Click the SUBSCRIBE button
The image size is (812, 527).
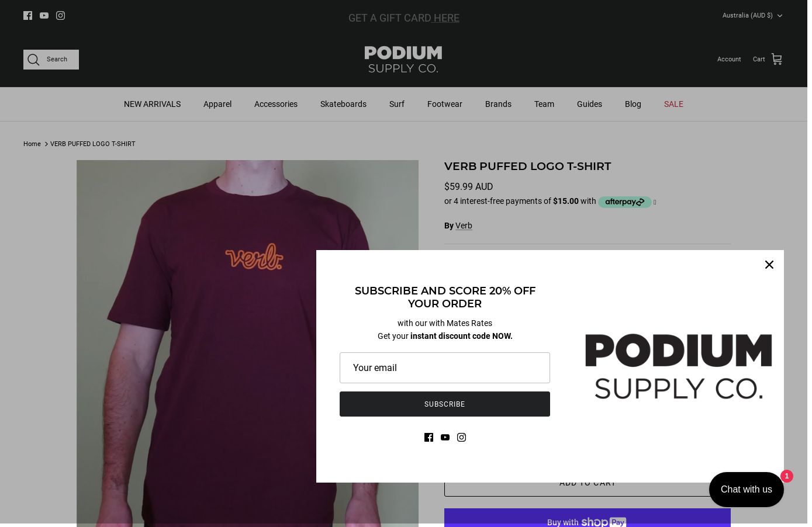point(445,404)
